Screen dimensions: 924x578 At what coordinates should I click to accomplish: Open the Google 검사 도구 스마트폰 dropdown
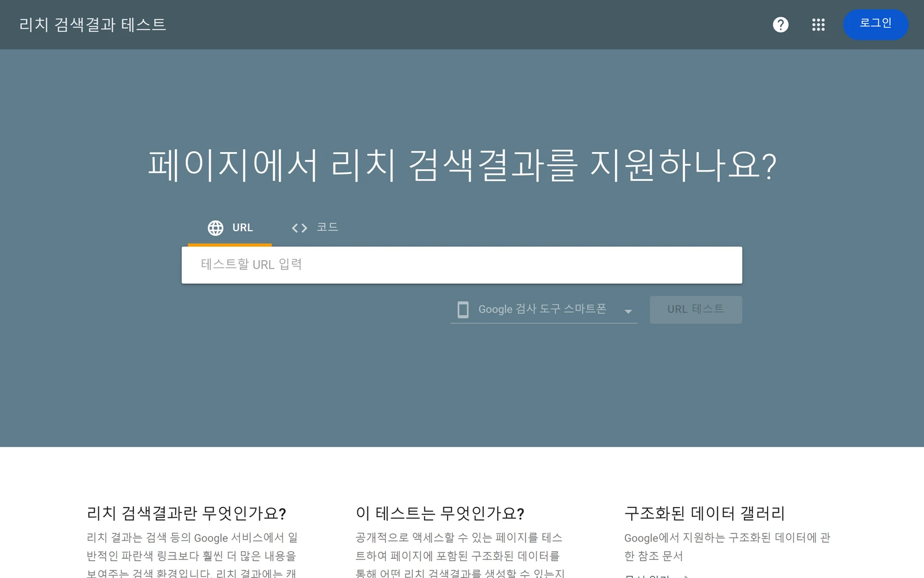543,310
